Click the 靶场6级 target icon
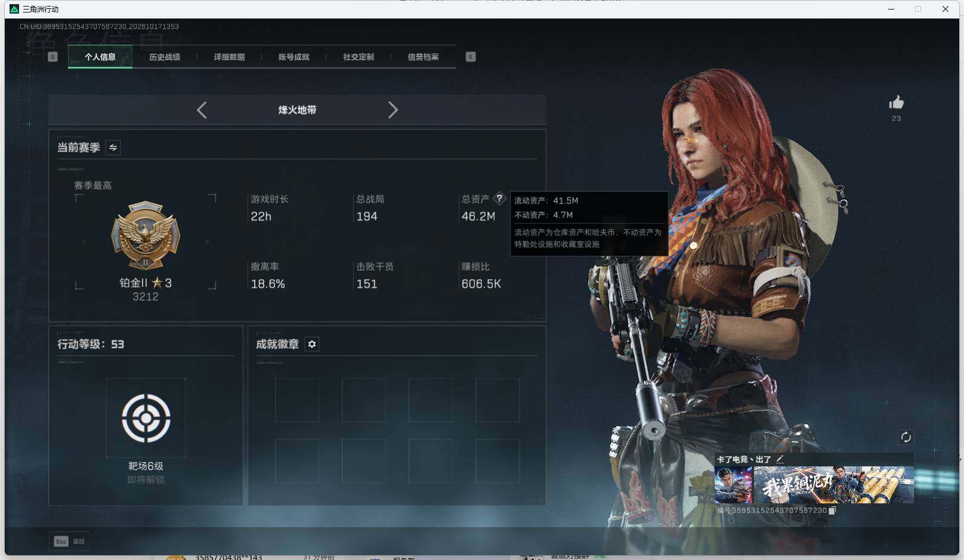 [146, 417]
